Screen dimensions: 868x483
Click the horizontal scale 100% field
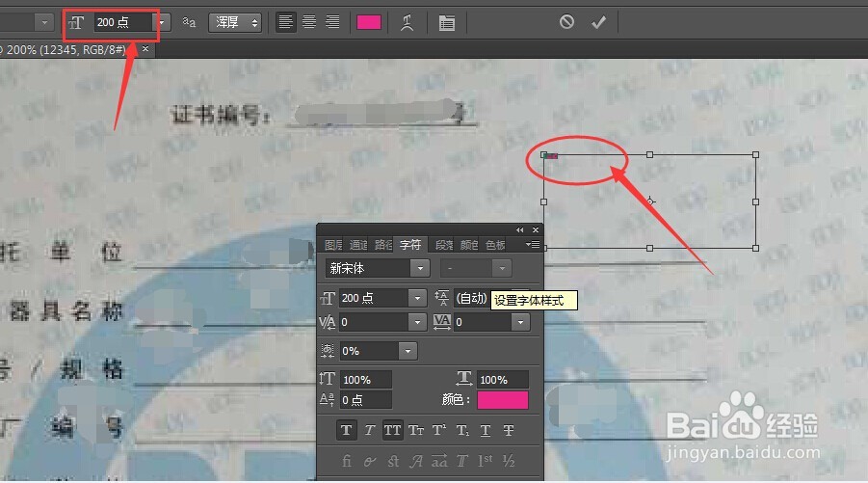pos(503,380)
